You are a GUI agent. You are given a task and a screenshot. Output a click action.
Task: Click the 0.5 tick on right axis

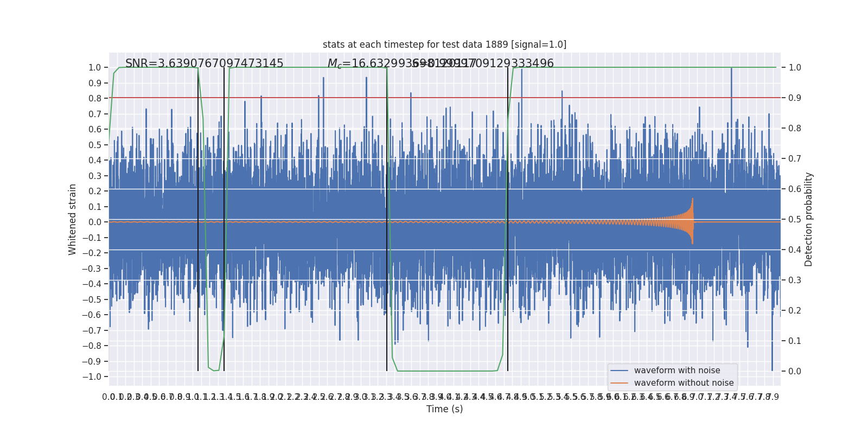[x=795, y=219]
